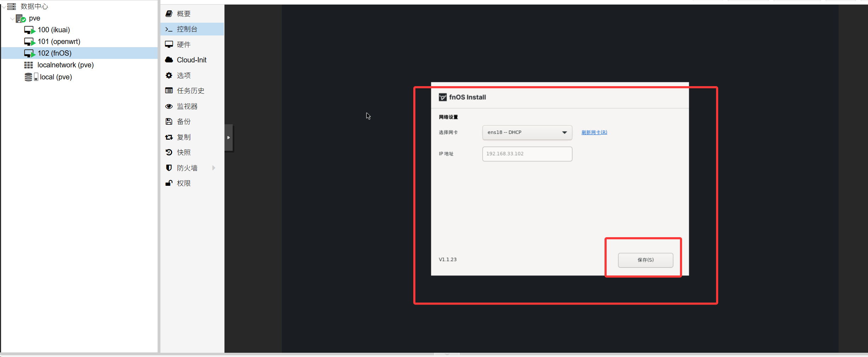Select the 100 (ikuai) virtual machine
The image size is (868, 357).
[x=54, y=30]
